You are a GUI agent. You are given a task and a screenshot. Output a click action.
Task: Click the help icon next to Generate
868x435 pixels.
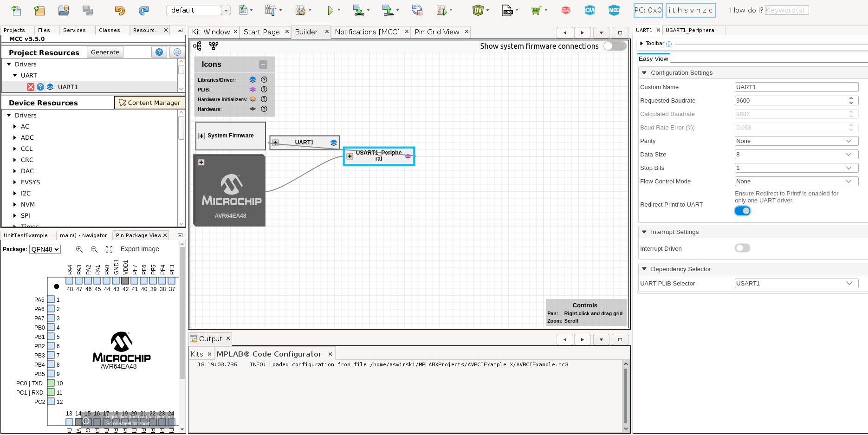click(x=159, y=52)
